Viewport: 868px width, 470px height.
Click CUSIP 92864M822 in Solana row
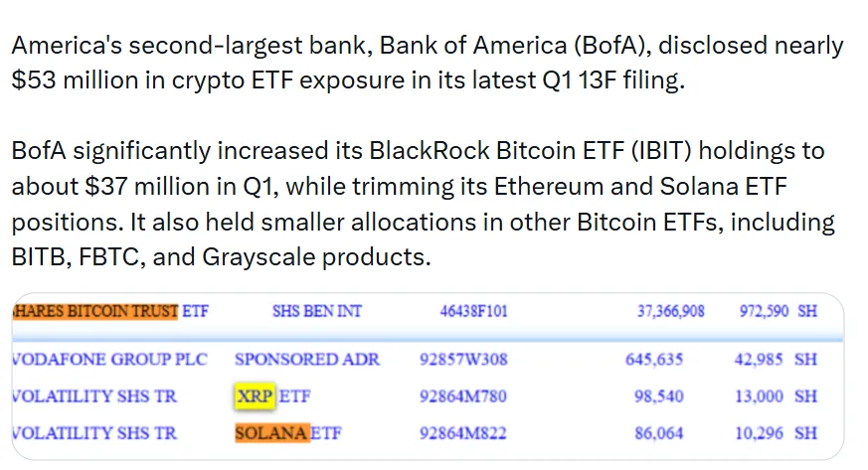click(462, 433)
